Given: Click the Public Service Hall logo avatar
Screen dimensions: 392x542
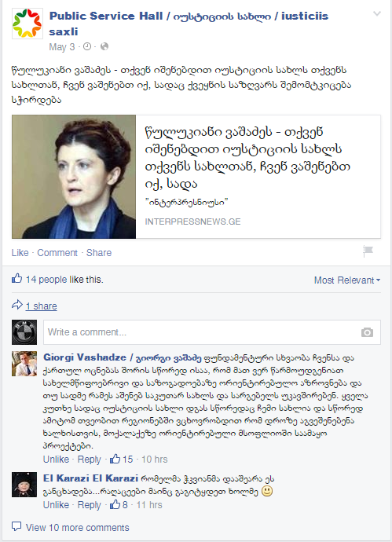Looking at the screenshot, I should tap(27, 24).
